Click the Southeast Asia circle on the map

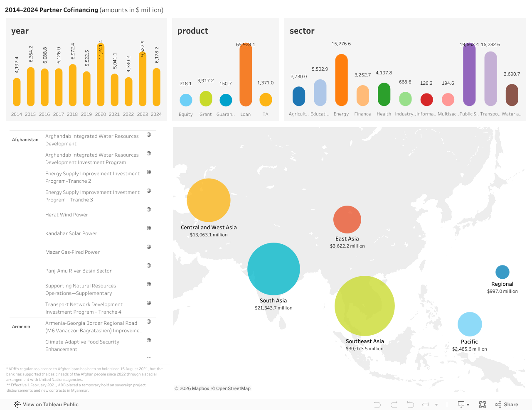365,306
